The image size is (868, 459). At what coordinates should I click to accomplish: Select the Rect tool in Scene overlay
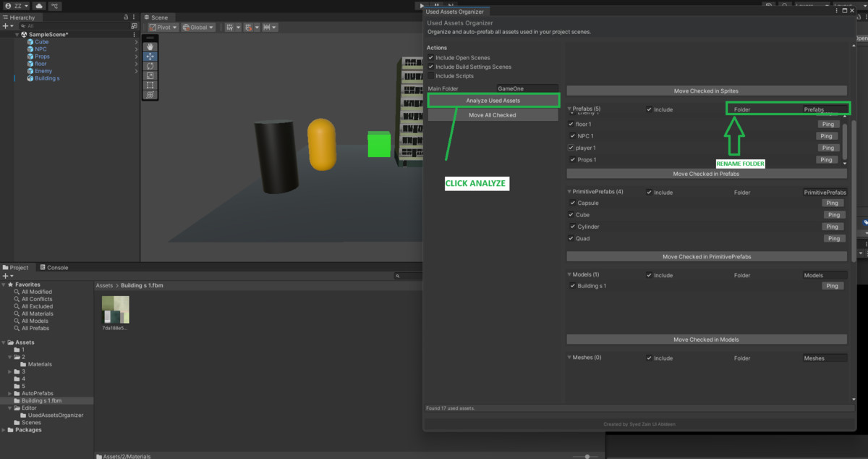click(x=150, y=85)
